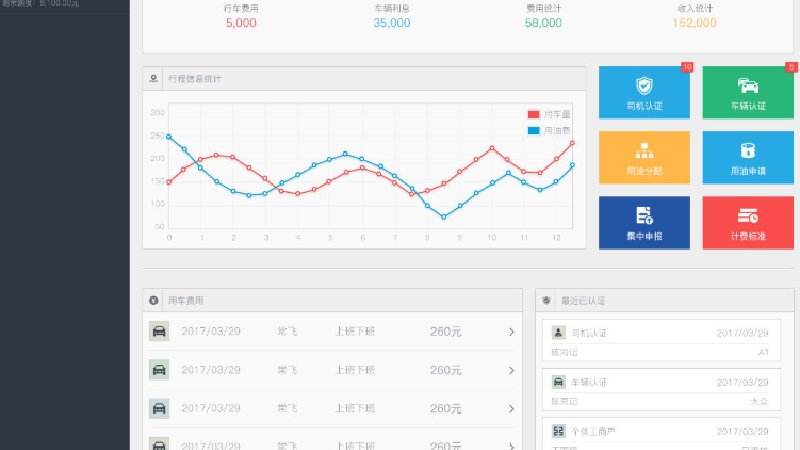Click the A1 value in 司机认证 card
The height and width of the screenshot is (450, 800).
click(x=763, y=352)
